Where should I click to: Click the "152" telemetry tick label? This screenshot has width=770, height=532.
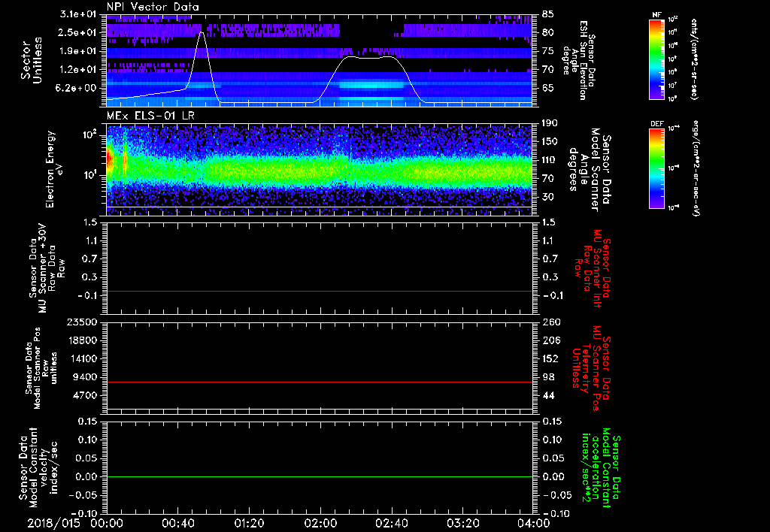(x=551, y=358)
